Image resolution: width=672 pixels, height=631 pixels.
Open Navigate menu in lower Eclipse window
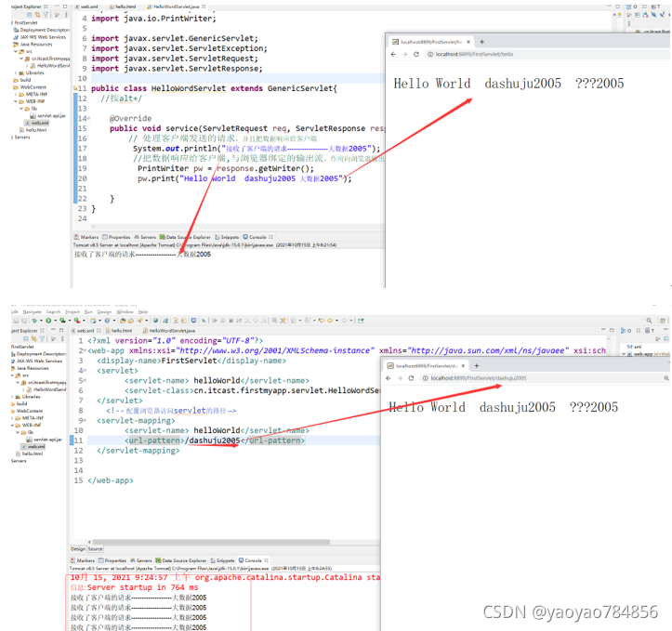[33, 312]
